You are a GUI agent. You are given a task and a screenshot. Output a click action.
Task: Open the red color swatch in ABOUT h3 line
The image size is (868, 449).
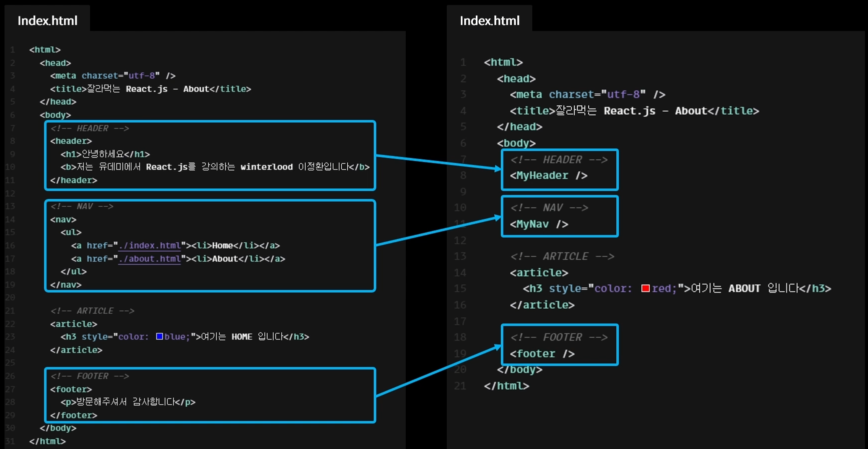pyautogui.click(x=645, y=288)
